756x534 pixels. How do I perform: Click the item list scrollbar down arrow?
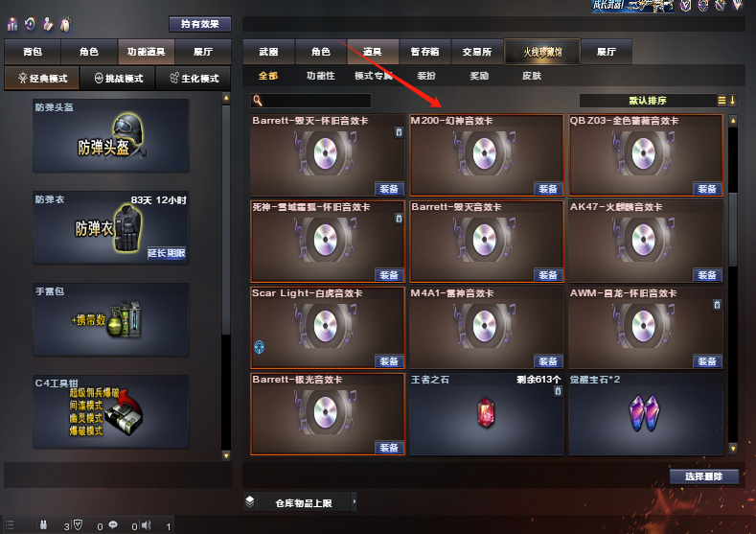point(733,449)
